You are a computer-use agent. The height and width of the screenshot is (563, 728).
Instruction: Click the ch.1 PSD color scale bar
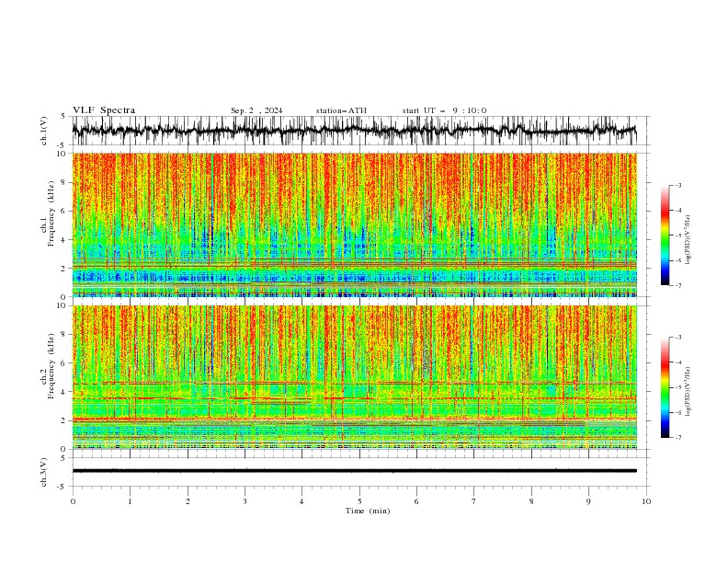(665, 236)
